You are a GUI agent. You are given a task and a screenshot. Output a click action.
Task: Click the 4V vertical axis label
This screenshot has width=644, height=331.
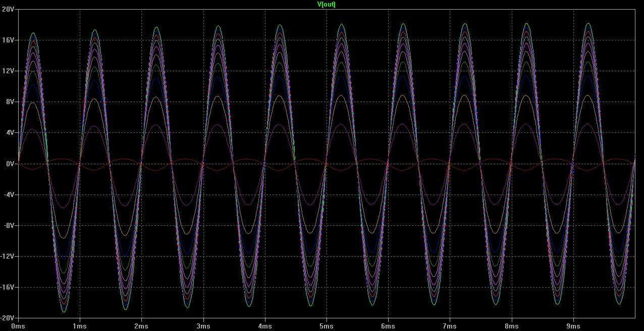click(9, 132)
